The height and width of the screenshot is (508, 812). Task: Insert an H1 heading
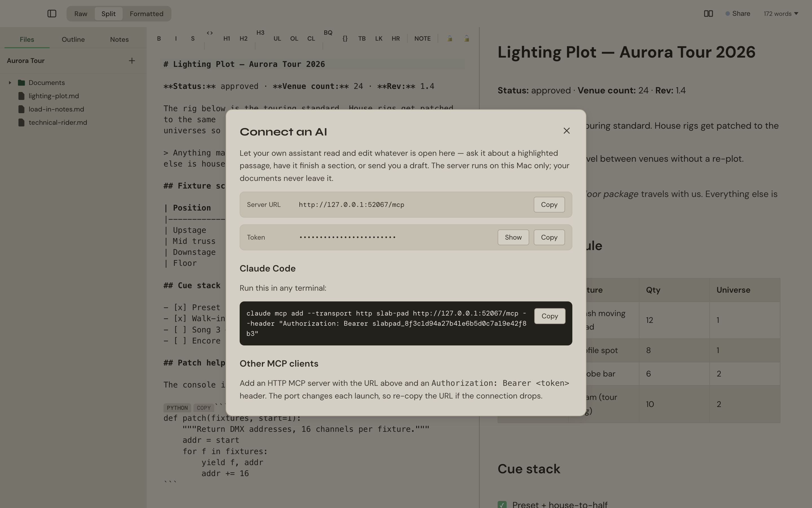[227, 39]
